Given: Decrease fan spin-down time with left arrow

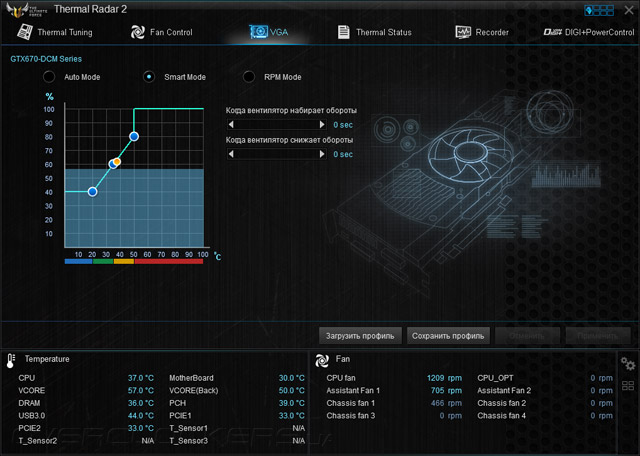Looking at the screenshot, I should (231, 154).
